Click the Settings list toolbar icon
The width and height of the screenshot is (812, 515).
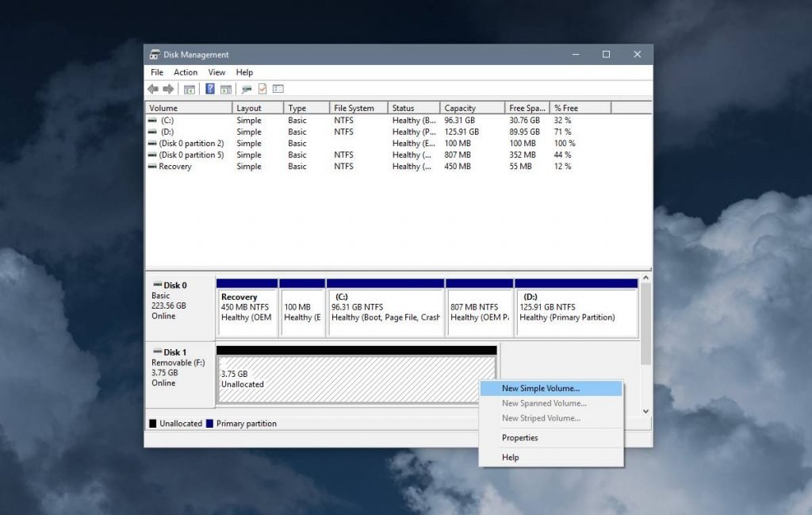(x=278, y=89)
